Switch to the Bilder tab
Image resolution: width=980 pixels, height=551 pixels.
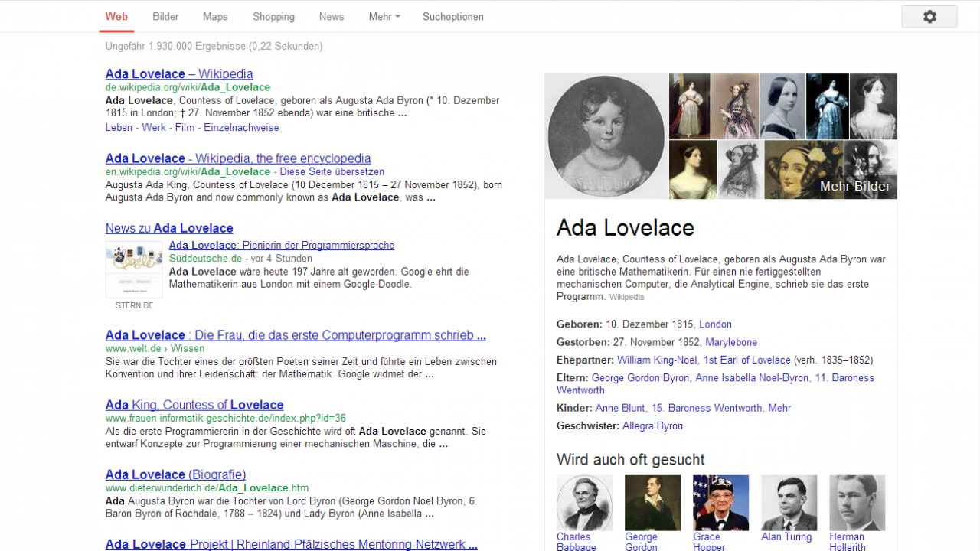click(x=165, y=16)
